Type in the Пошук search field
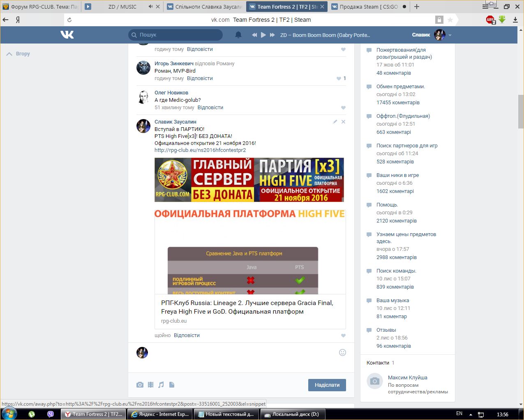 (x=179, y=35)
